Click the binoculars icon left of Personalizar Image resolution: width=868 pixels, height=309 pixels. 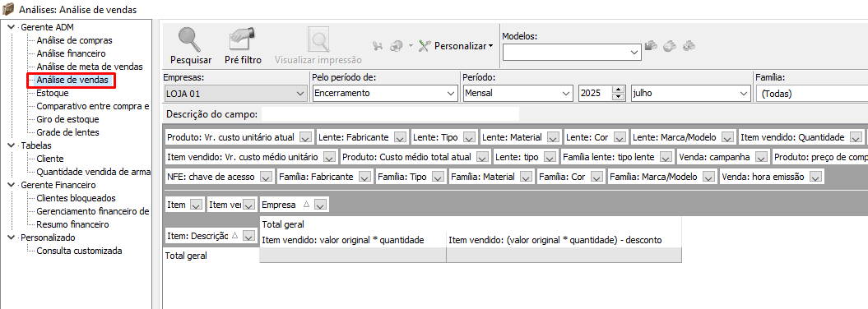[378, 47]
